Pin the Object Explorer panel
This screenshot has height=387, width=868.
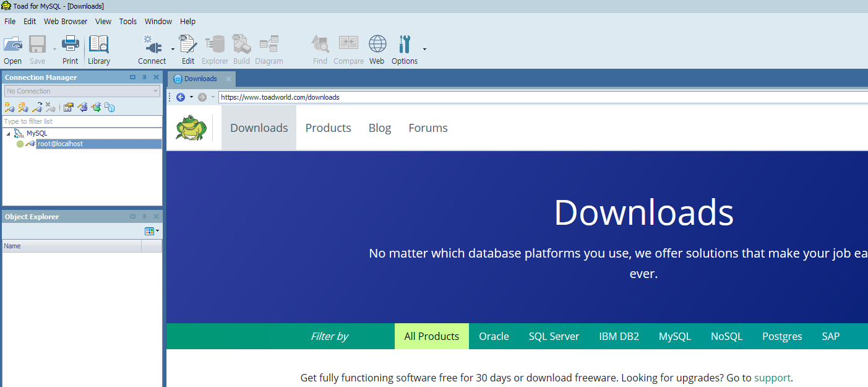tap(145, 217)
